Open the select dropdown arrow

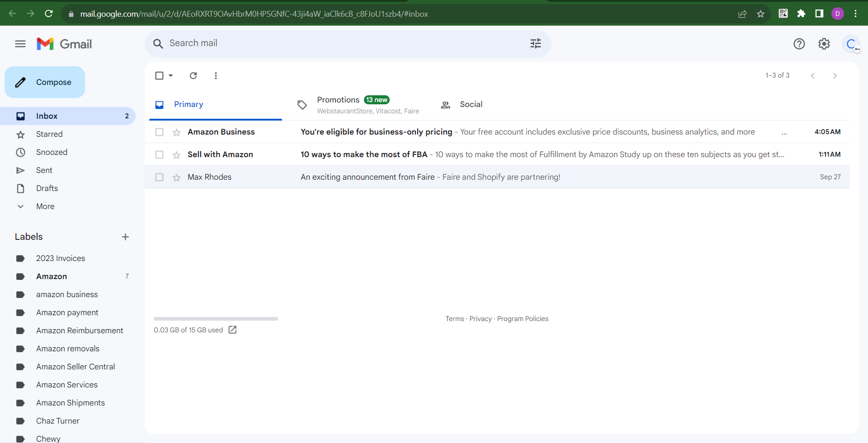[x=171, y=75]
